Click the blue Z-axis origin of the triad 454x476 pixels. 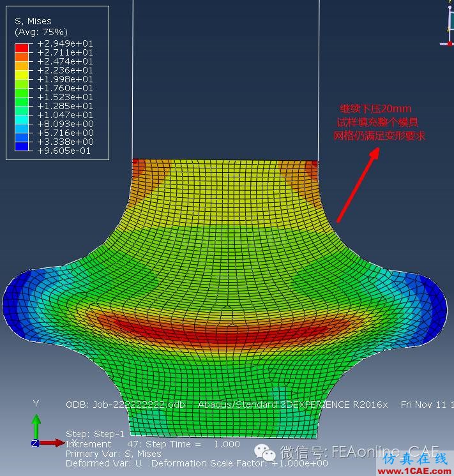click(35, 443)
